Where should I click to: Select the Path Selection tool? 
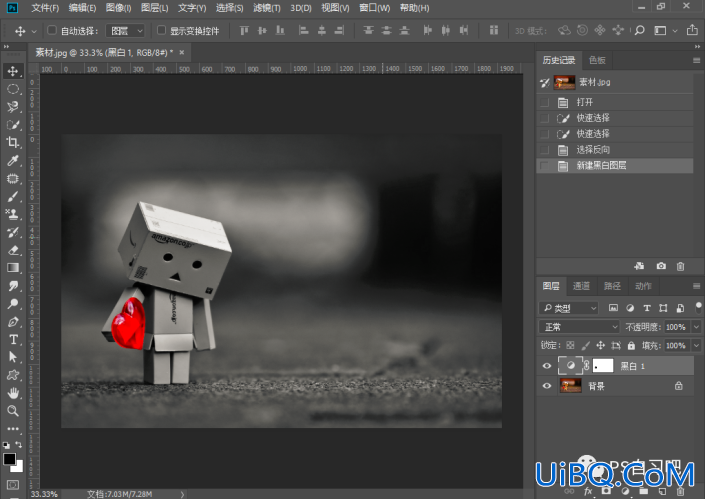(x=13, y=357)
